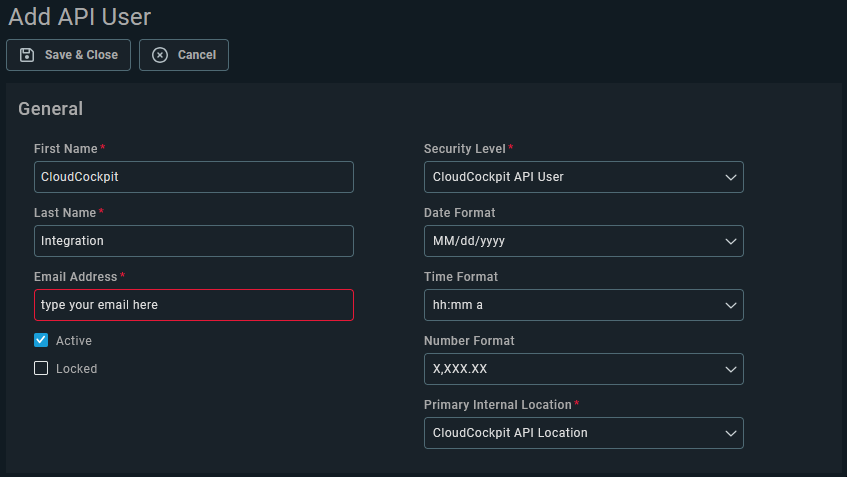Expand the Date Format dropdown
847x477 pixels.
(x=584, y=241)
